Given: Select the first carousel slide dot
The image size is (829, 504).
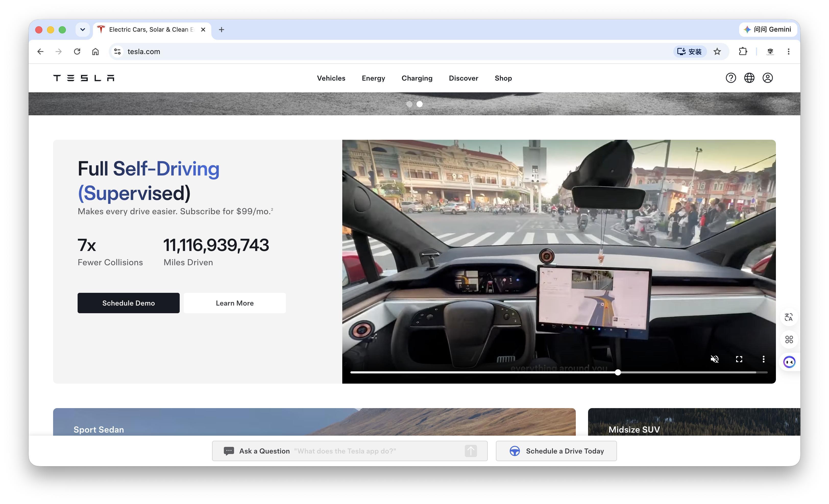Looking at the screenshot, I should click(409, 104).
